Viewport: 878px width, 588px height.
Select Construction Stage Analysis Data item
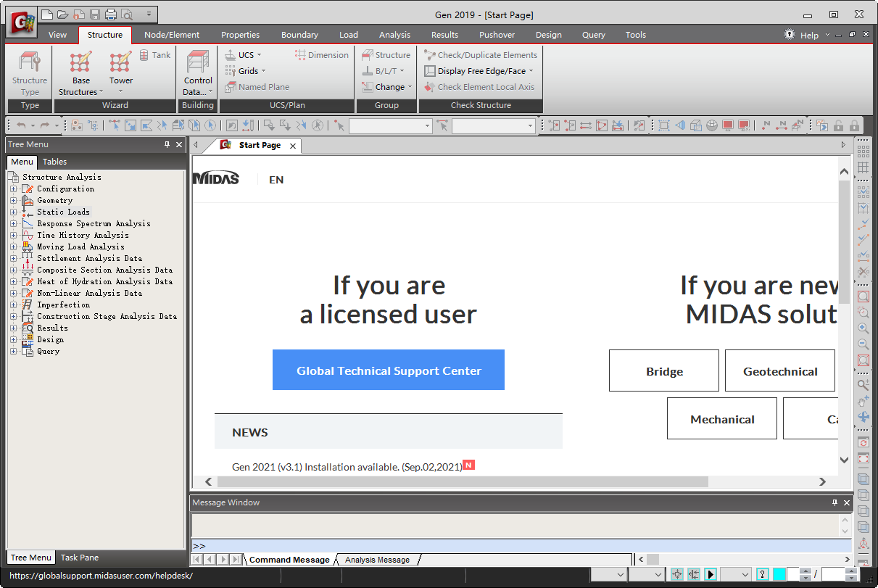[107, 316]
